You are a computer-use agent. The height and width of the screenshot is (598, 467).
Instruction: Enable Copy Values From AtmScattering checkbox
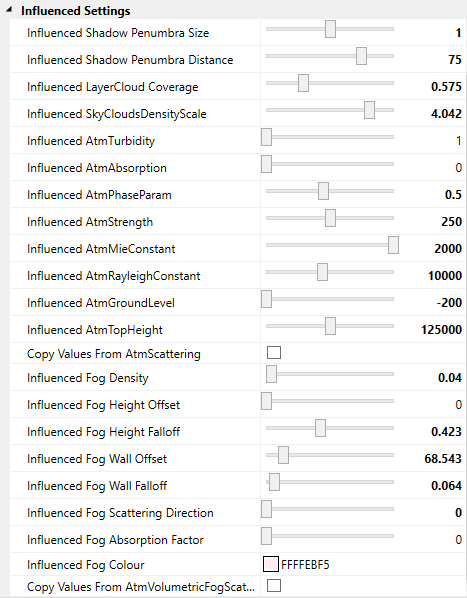(x=274, y=353)
